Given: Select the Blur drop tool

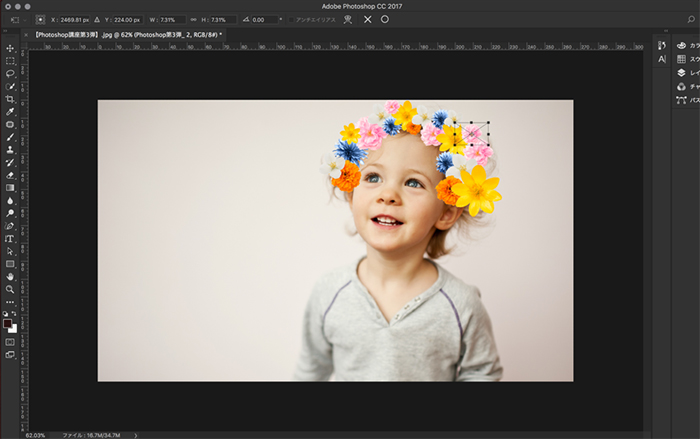Looking at the screenshot, I should (x=10, y=201).
